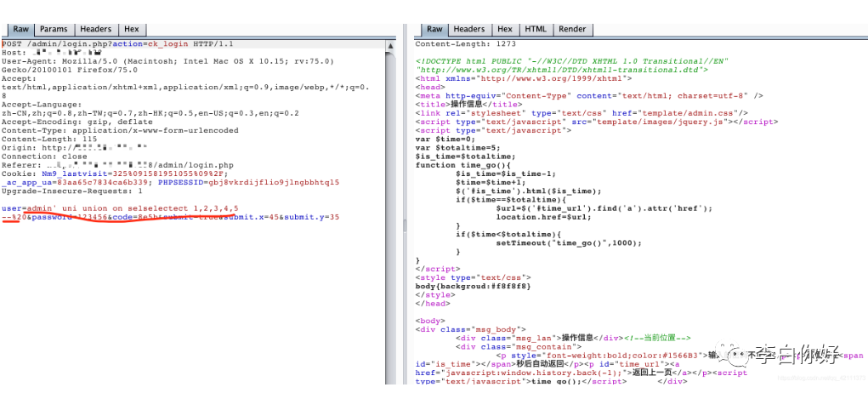Screen dimensions: 868x393
Task: Click the Content-Type x-www-form-urlencoded line
Action: [120, 131]
